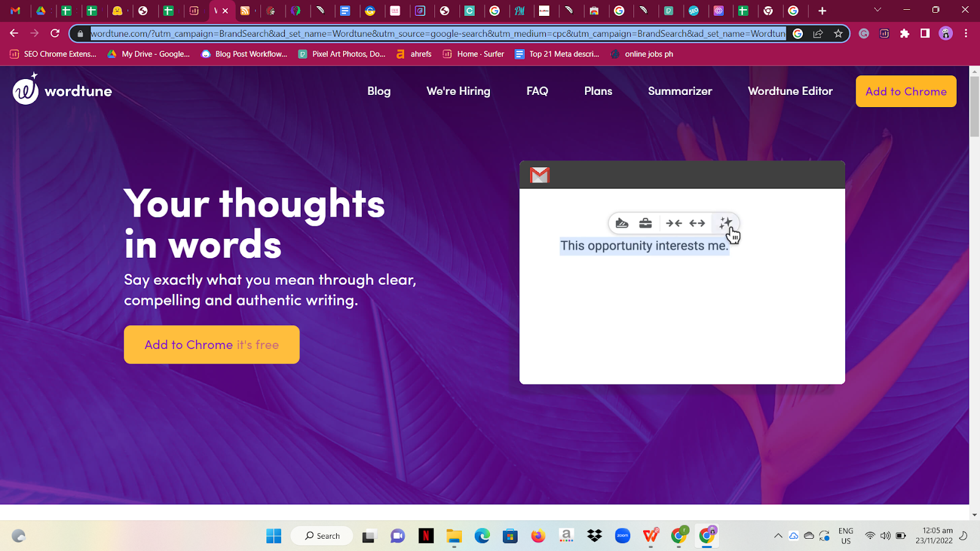This screenshot has width=980, height=551.
Task: Open the Chrome profile avatar
Action: coord(946,34)
